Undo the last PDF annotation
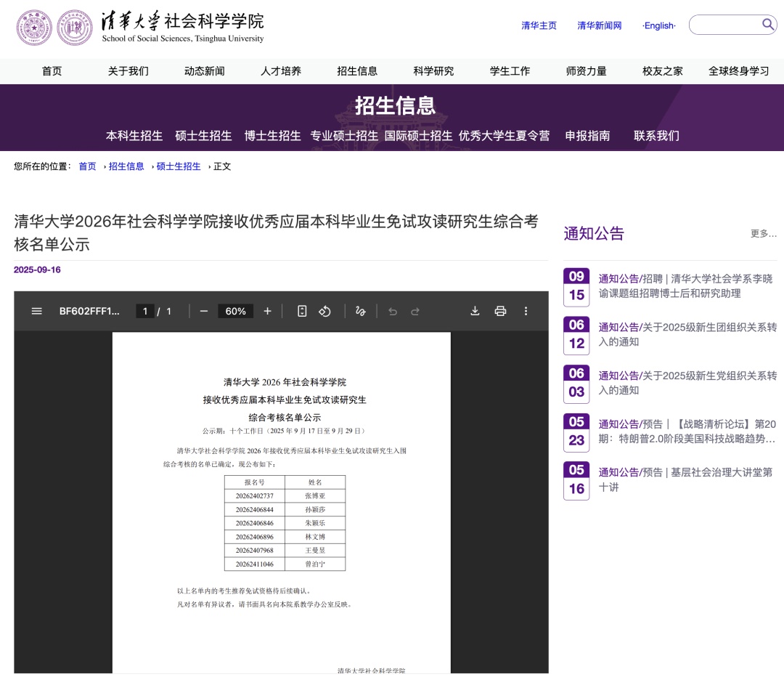 coord(393,311)
